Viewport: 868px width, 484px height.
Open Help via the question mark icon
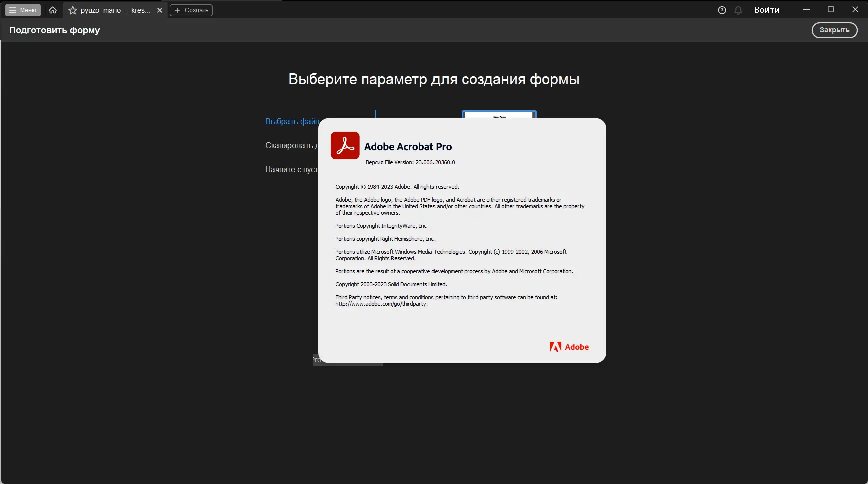coord(721,10)
